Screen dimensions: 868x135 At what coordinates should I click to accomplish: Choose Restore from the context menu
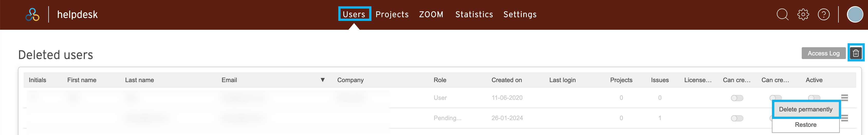805,125
